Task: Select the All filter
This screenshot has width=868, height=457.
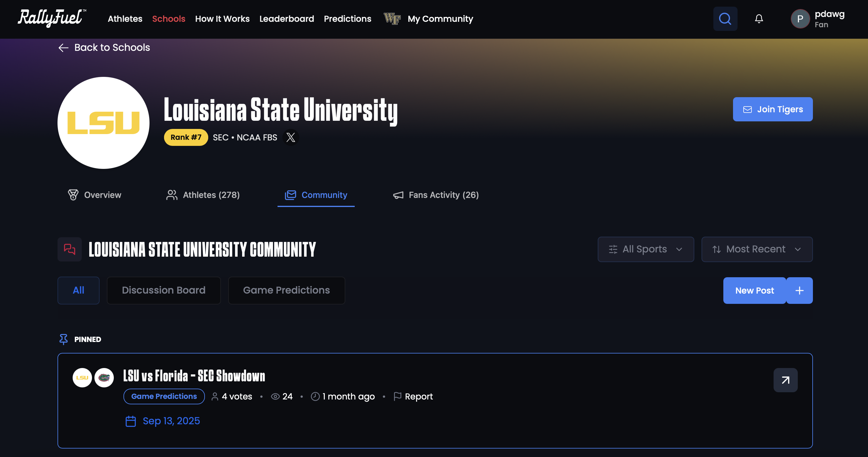Action: 78,291
